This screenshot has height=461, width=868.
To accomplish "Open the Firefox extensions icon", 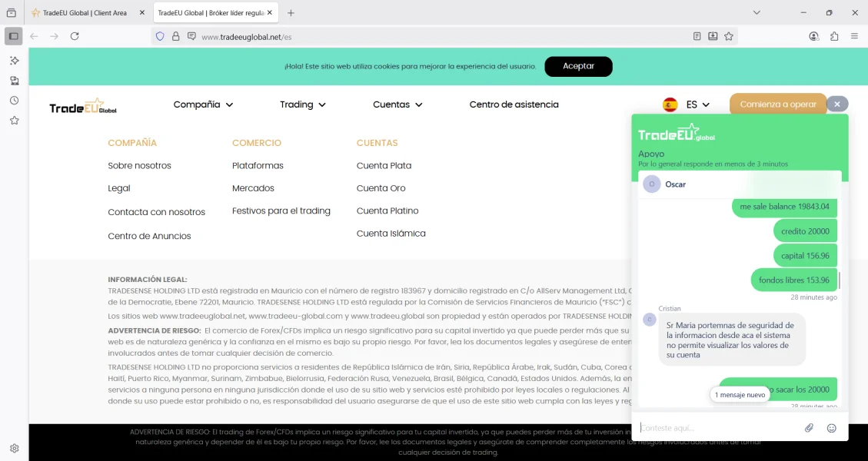I will (834, 36).
